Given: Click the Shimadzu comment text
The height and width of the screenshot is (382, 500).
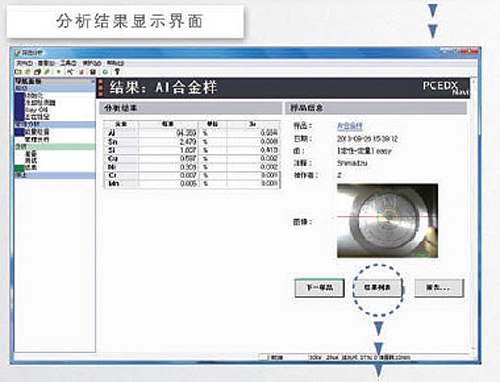Looking at the screenshot, I should [352, 163].
